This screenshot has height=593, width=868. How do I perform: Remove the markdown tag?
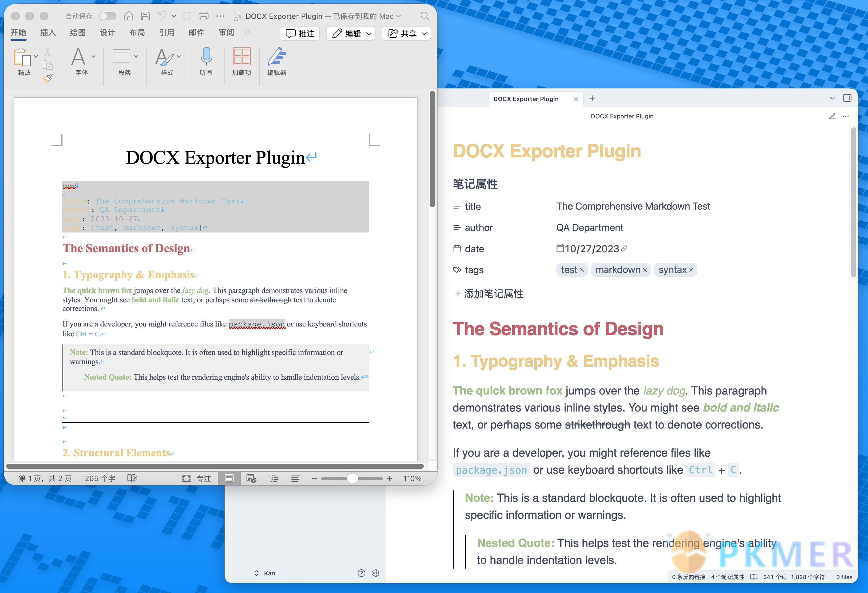(645, 270)
